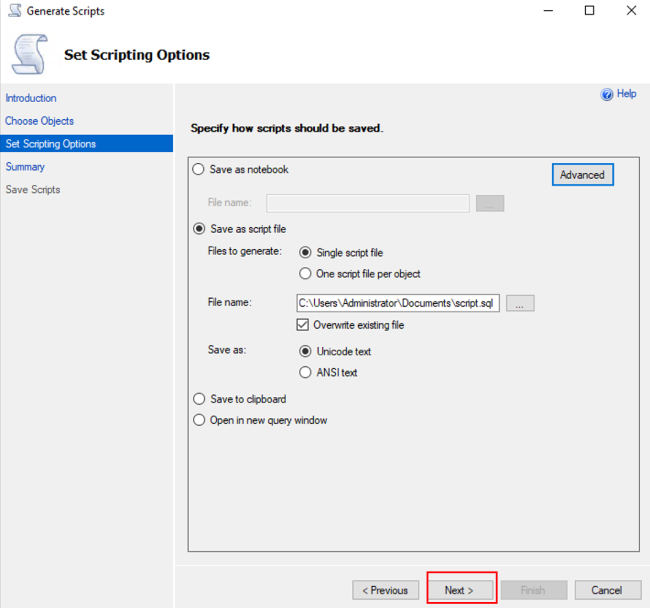Screen dimensions: 650x608
Task: Click the Generate Scripts title bar icon
Action: (x=15, y=10)
